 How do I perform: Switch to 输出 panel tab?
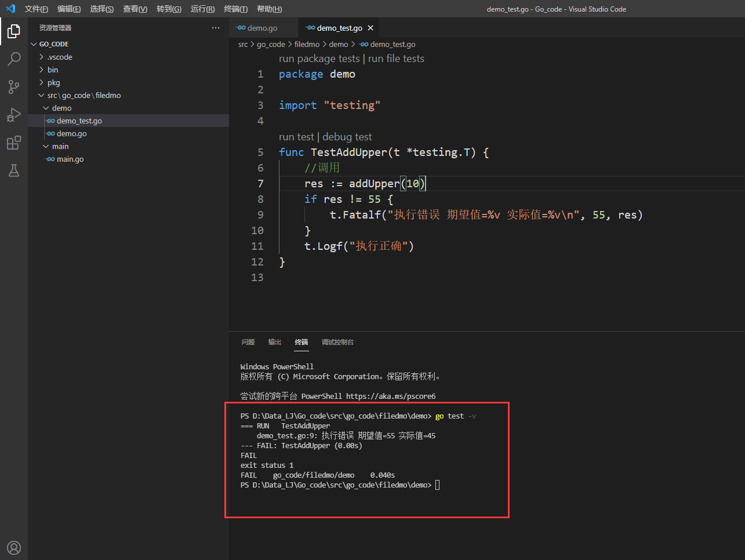275,342
